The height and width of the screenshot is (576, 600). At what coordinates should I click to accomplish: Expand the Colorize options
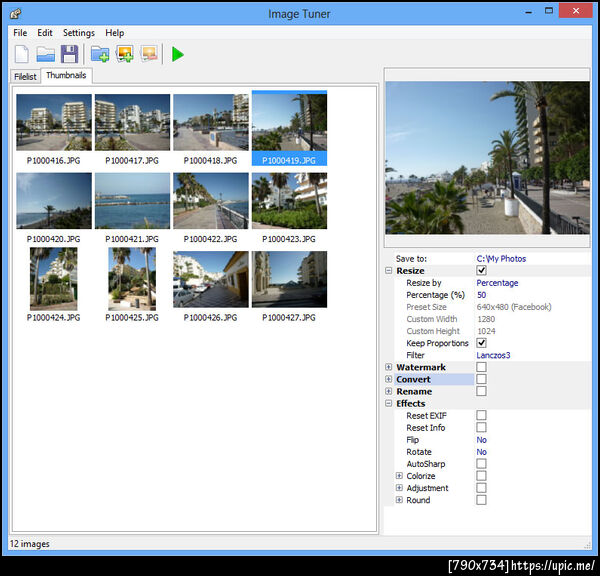click(x=399, y=476)
